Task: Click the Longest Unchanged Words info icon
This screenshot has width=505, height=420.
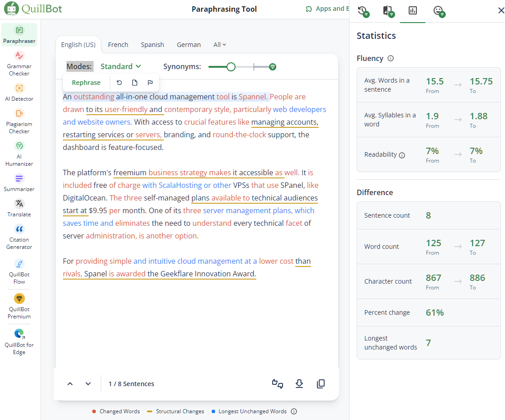Action: [294, 411]
